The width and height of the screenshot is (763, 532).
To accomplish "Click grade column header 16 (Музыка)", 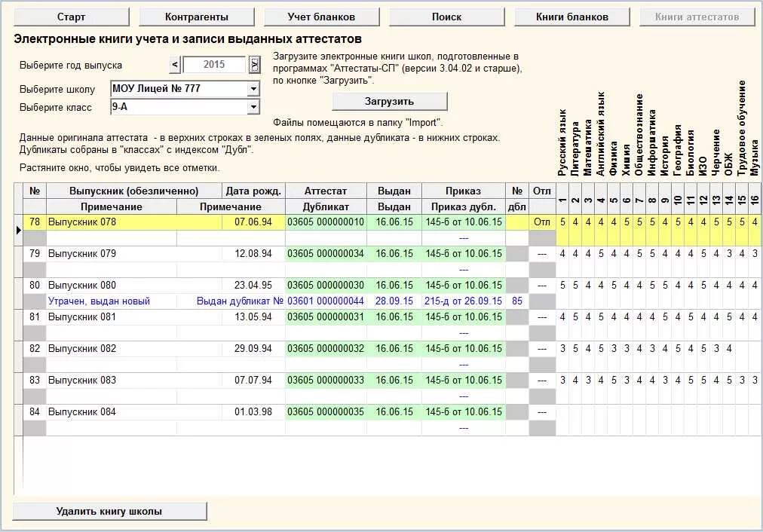I will [x=755, y=200].
